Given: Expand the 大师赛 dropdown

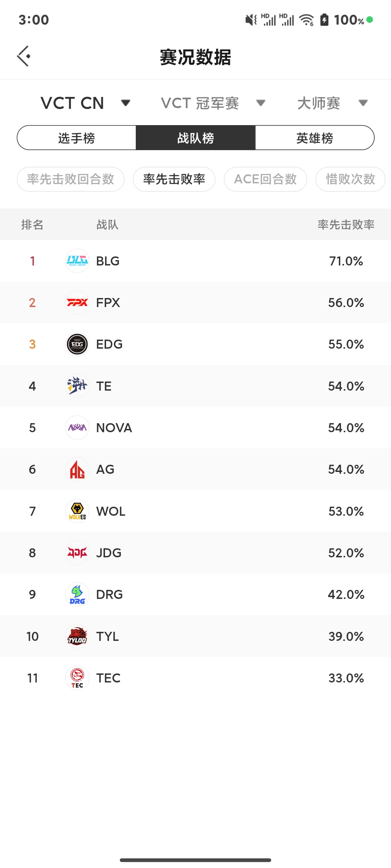Looking at the screenshot, I should (x=332, y=103).
